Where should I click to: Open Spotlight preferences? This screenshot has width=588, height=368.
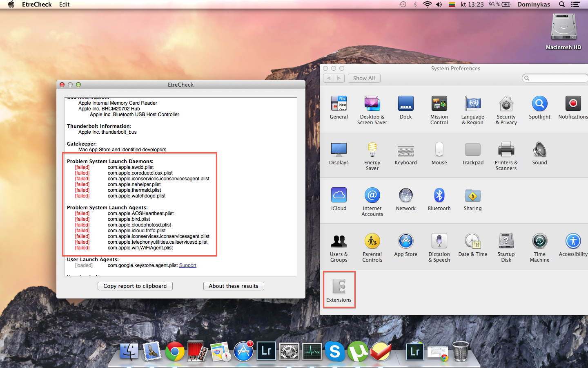click(539, 108)
